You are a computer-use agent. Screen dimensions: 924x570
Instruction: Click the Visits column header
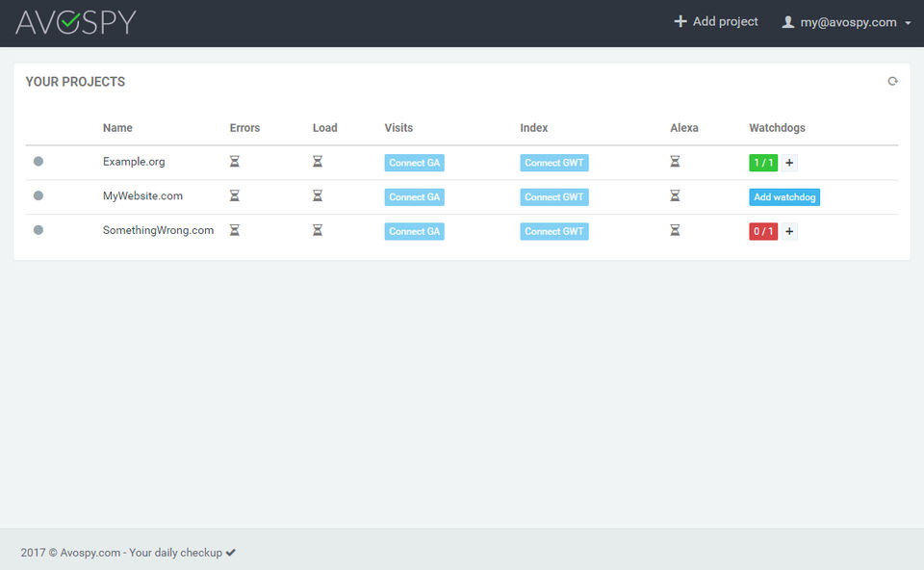(398, 128)
